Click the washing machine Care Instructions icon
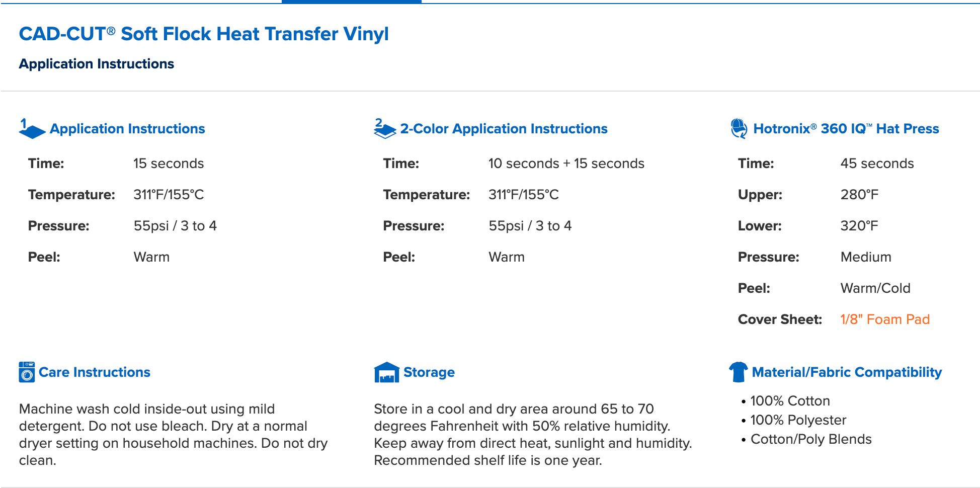The width and height of the screenshot is (980, 488). 27,372
